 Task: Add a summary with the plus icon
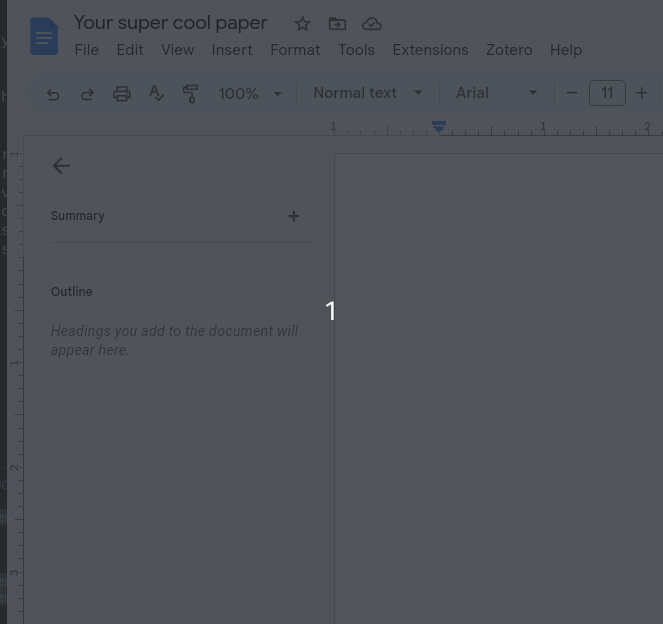tap(293, 216)
